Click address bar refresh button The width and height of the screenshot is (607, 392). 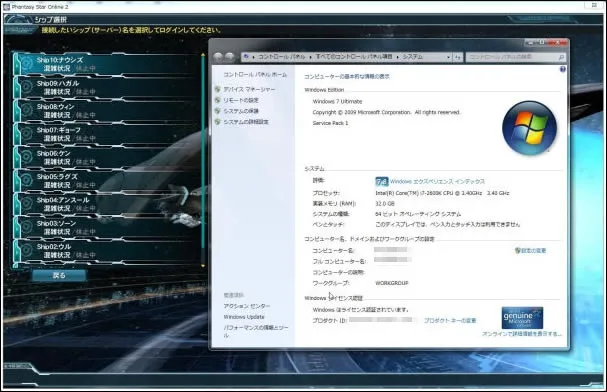[458, 57]
